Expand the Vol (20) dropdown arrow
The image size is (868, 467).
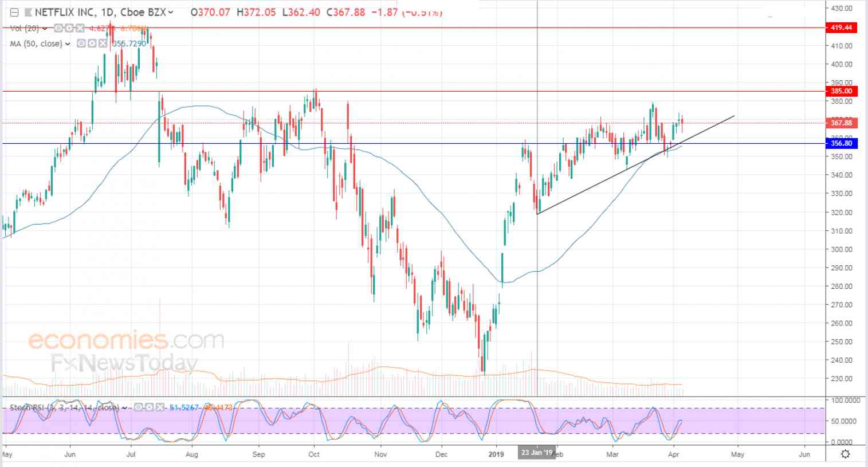coord(45,28)
